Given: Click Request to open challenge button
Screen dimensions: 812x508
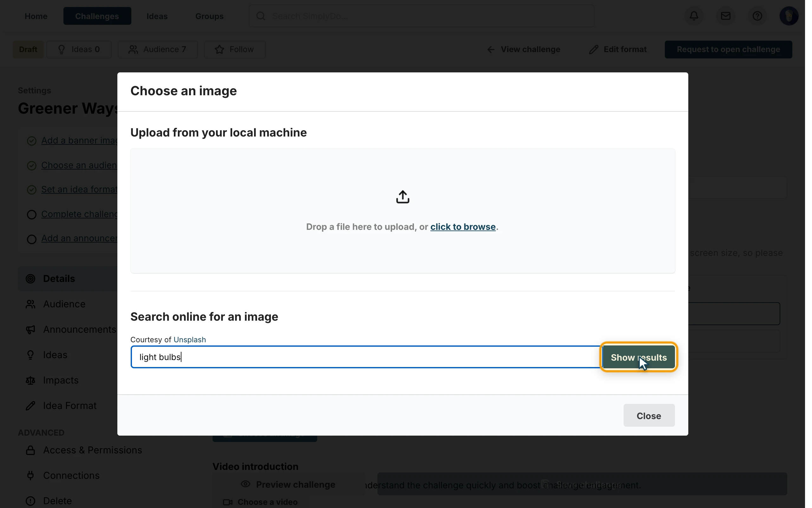Looking at the screenshot, I should coord(728,50).
